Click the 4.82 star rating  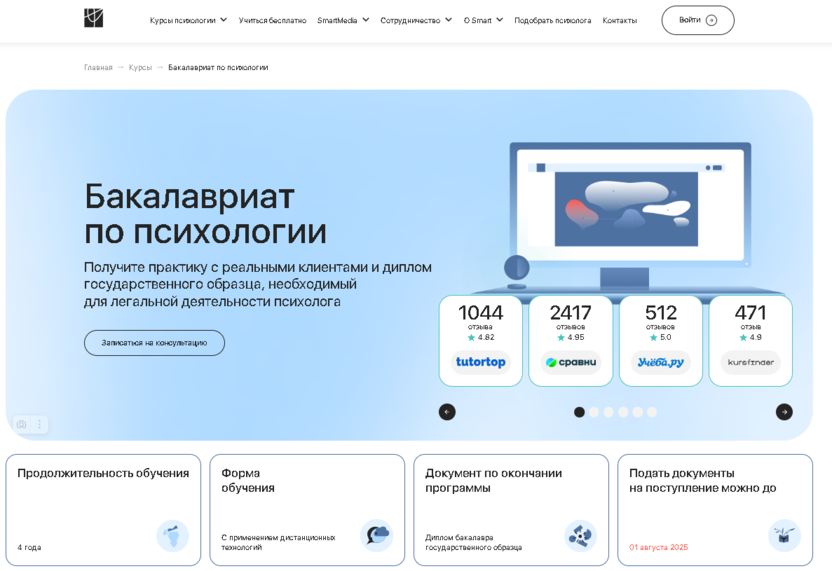tap(481, 337)
